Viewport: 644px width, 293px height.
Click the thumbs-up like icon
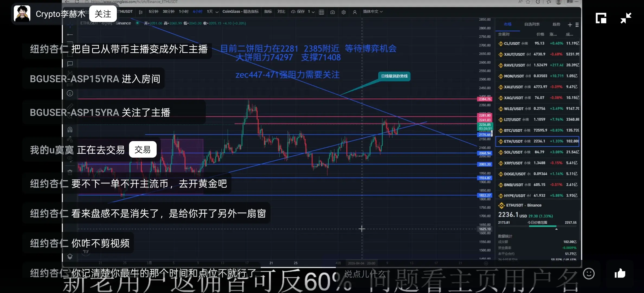(620, 273)
